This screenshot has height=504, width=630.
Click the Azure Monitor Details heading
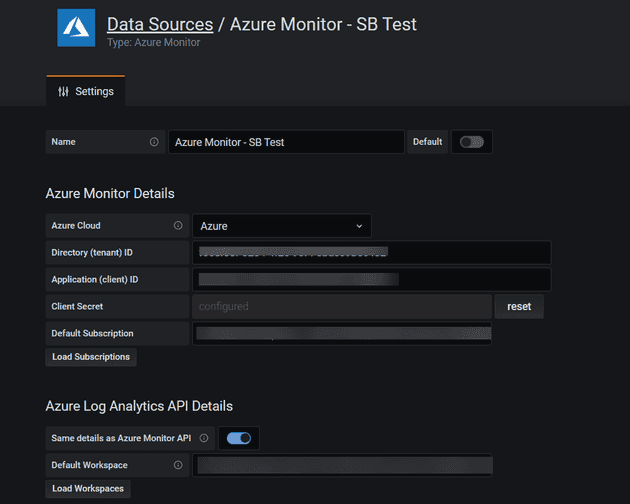110,193
